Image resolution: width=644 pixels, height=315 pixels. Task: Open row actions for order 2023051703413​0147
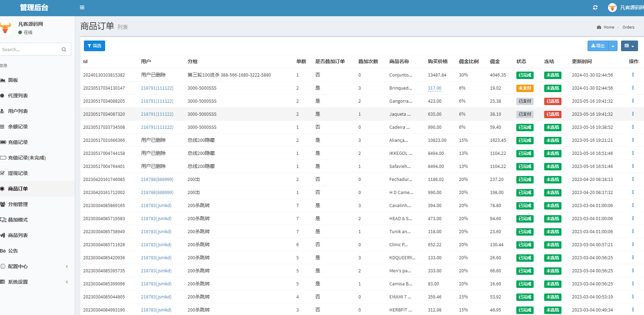click(633, 88)
